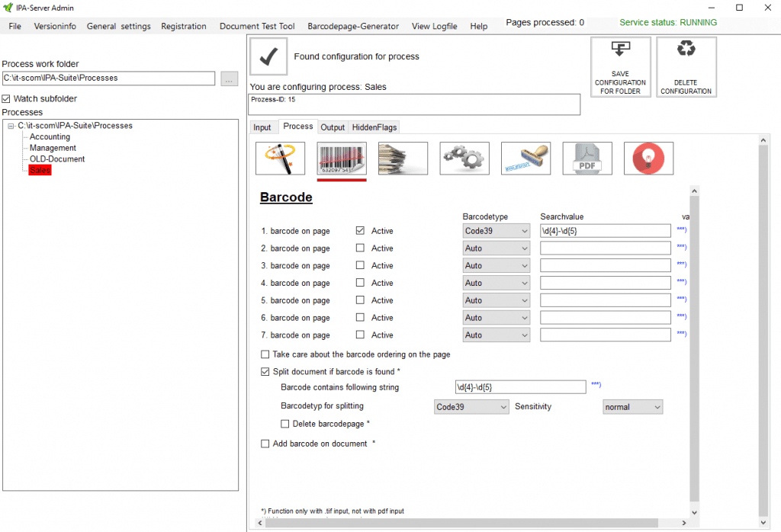The width and height of the screenshot is (781, 532).
Task: Click the browse button for work folder
Action: [x=230, y=79]
